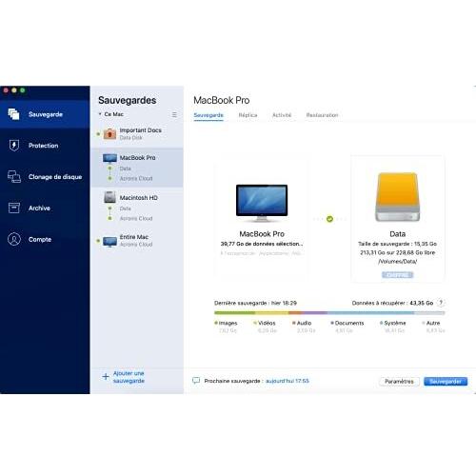Click the red close window button
The height and width of the screenshot is (476, 476).
click(x=6, y=90)
